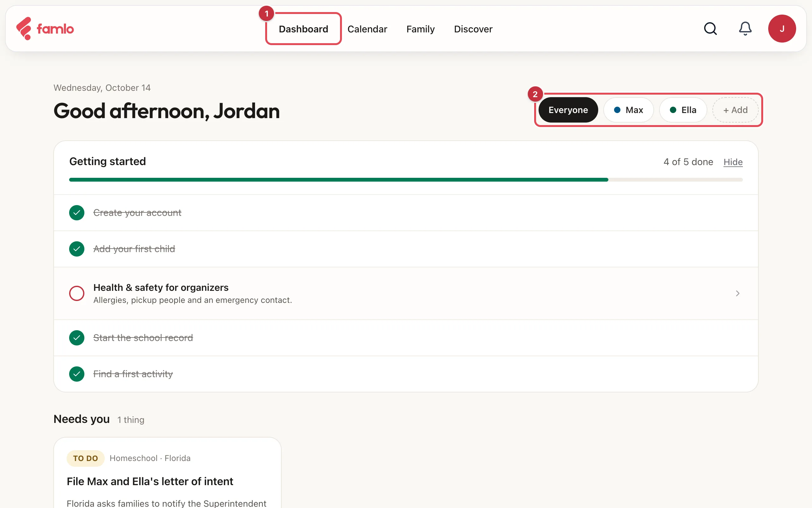Image resolution: width=812 pixels, height=508 pixels.
Task: Click the 1 thing count
Action: [x=131, y=420]
